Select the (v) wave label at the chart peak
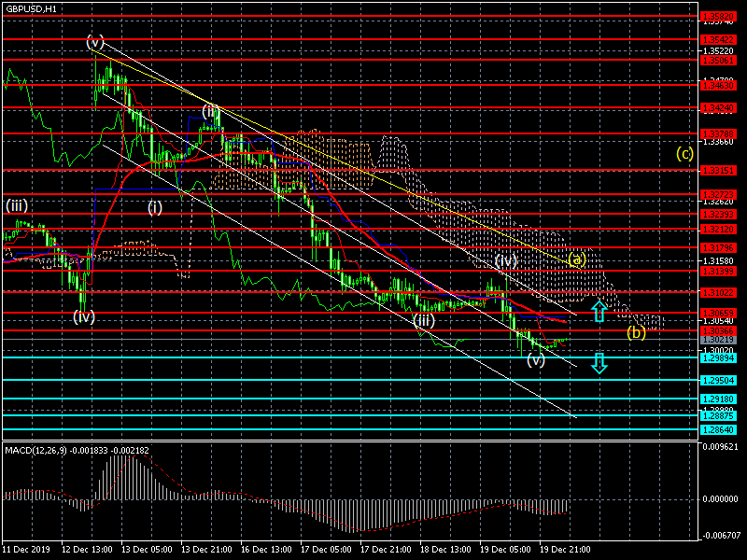 pos(95,41)
